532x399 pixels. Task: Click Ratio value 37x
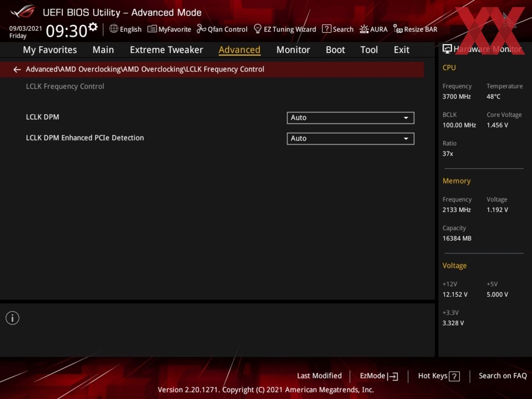(x=448, y=154)
